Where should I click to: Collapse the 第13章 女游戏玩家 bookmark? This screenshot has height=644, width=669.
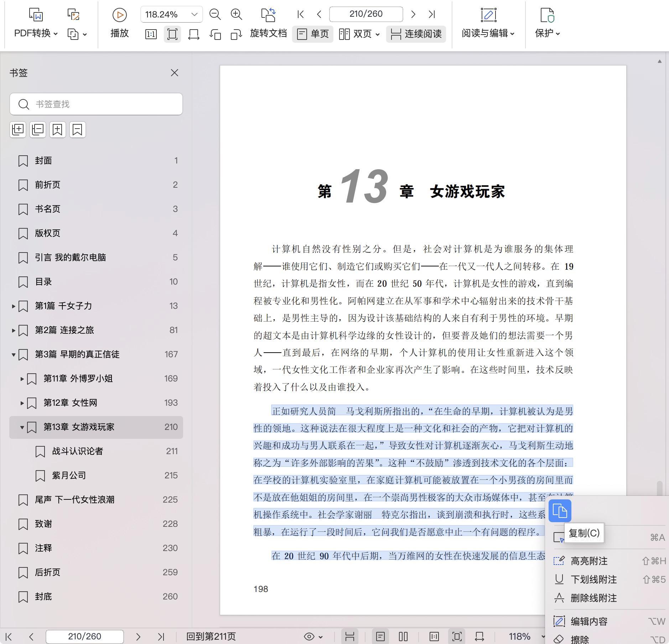pos(22,427)
